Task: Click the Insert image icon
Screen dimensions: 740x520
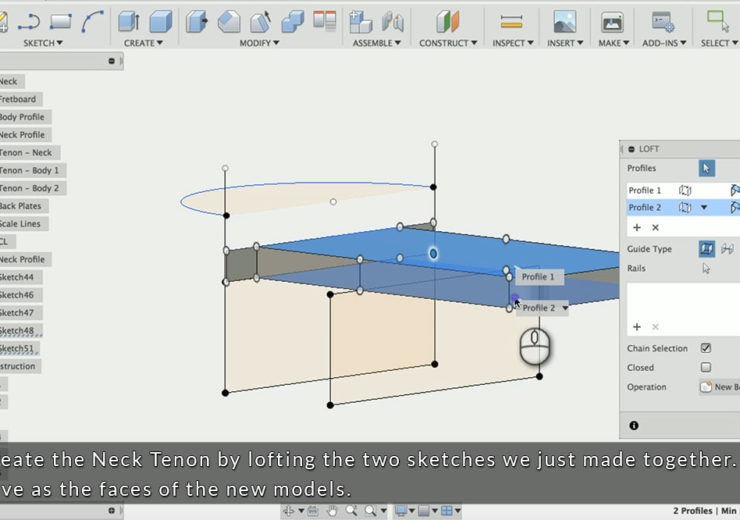Action: [x=564, y=21]
